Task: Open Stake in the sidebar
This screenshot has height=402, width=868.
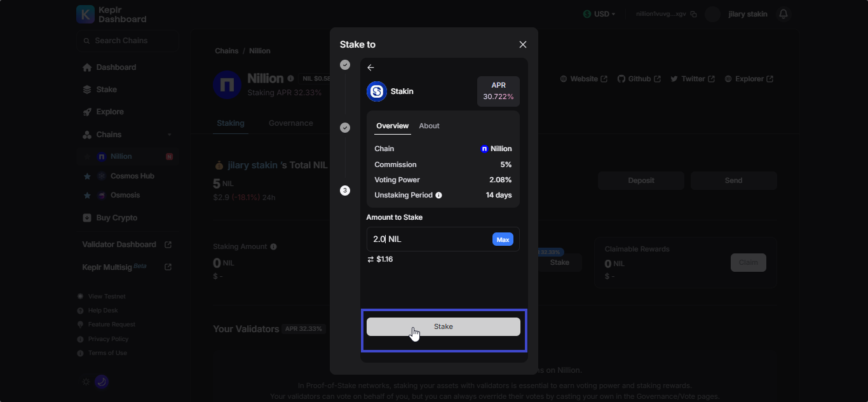Action: coord(100,90)
